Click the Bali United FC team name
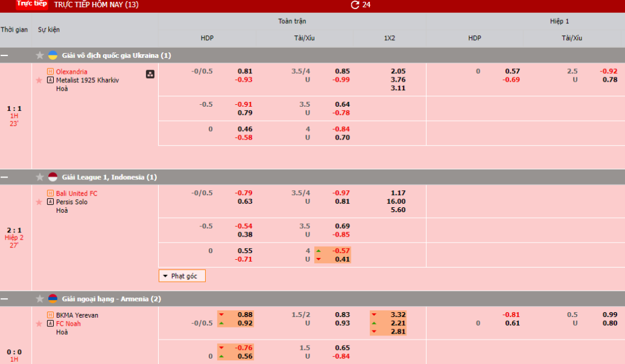The image size is (625, 364). pos(76,193)
